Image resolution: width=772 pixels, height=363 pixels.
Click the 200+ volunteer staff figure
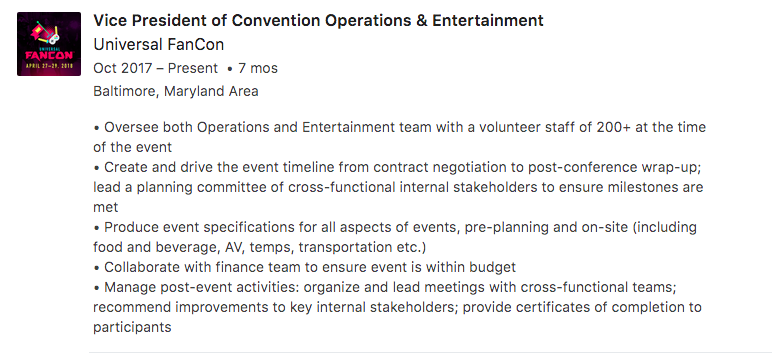613,128
